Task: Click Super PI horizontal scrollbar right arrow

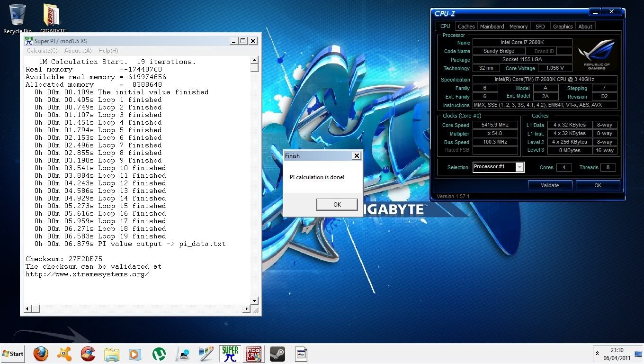Action: (x=246, y=309)
